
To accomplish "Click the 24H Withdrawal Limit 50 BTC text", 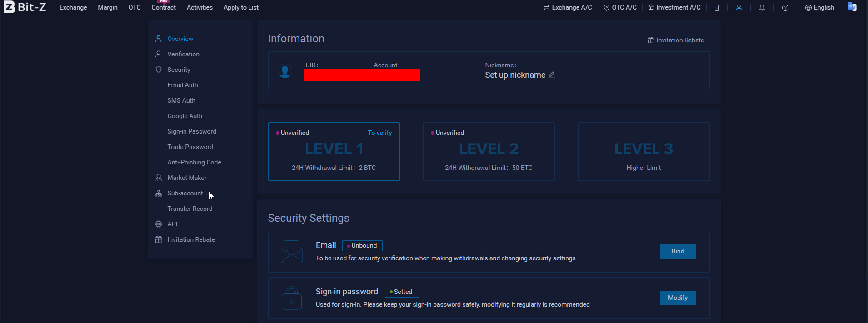I will point(489,168).
